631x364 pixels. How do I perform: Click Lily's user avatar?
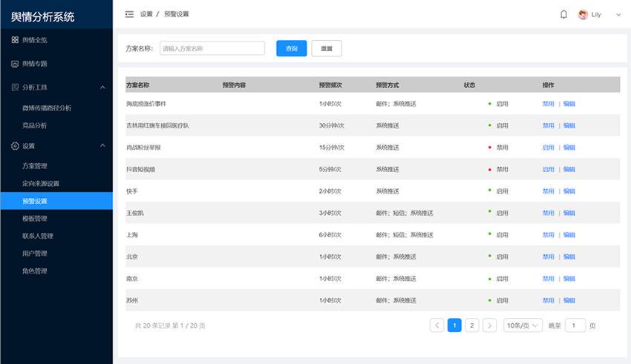pos(583,15)
